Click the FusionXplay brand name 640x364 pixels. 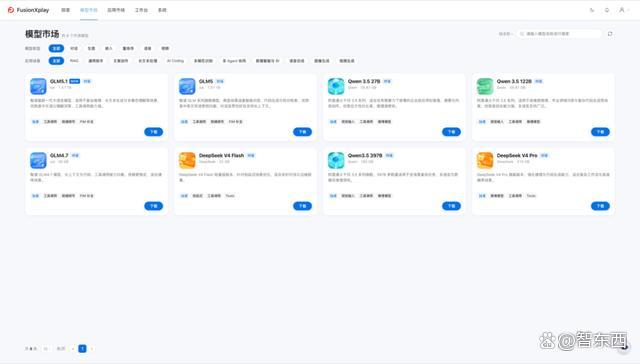click(x=33, y=10)
